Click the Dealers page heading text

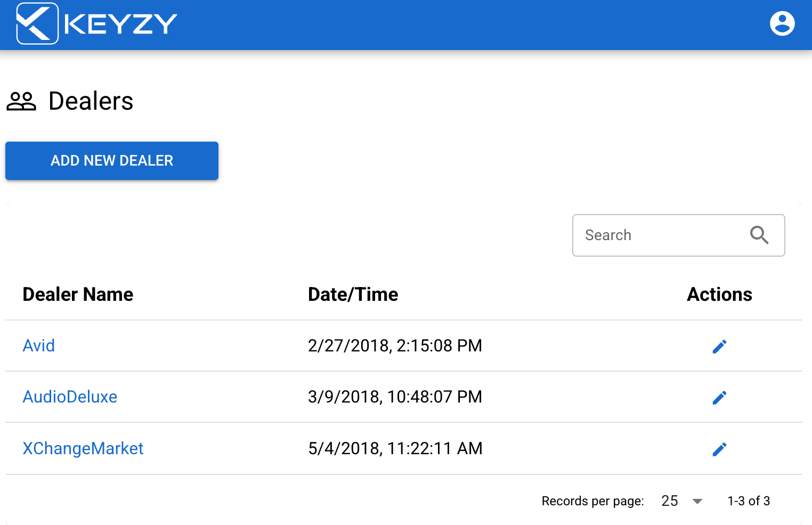tap(91, 101)
